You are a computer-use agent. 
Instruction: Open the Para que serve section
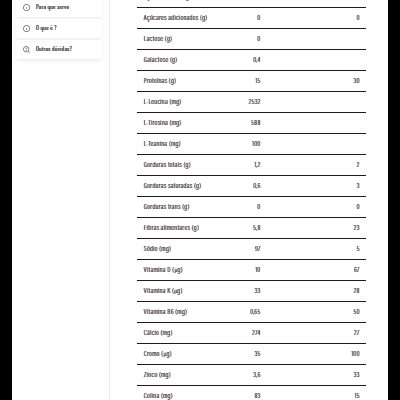coord(59,7)
